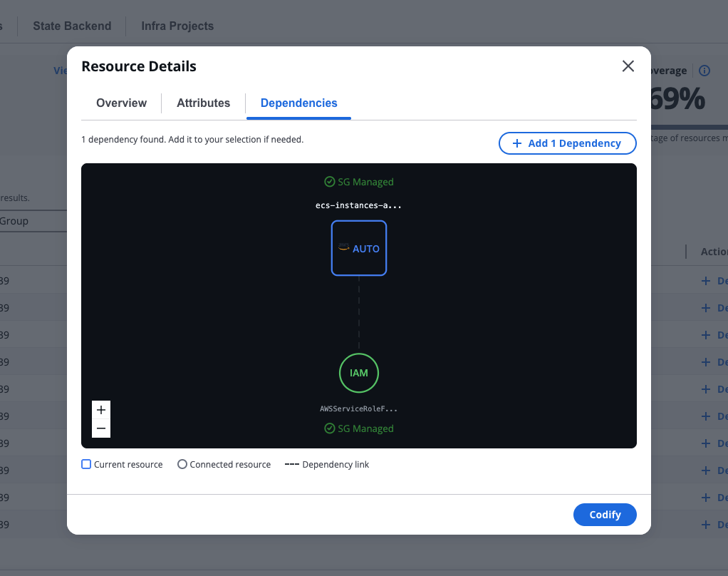This screenshot has height=576, width=728.
Task: Select the IAM connected resource node
Action: pyautogui.click(x=359, y=373)
